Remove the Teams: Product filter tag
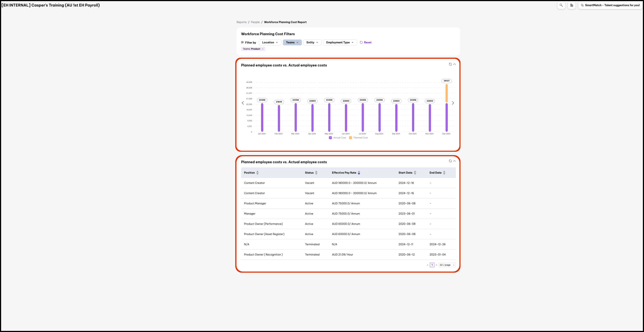This screenshot has height=332, width=644. pyautogui.click(x=262, y=49)
